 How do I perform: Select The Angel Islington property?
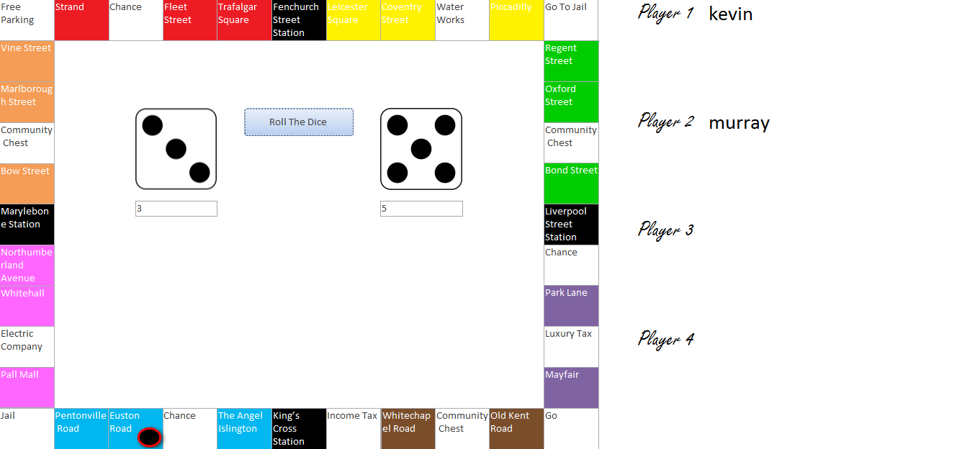pyautogui.click(x=245, y=429)
